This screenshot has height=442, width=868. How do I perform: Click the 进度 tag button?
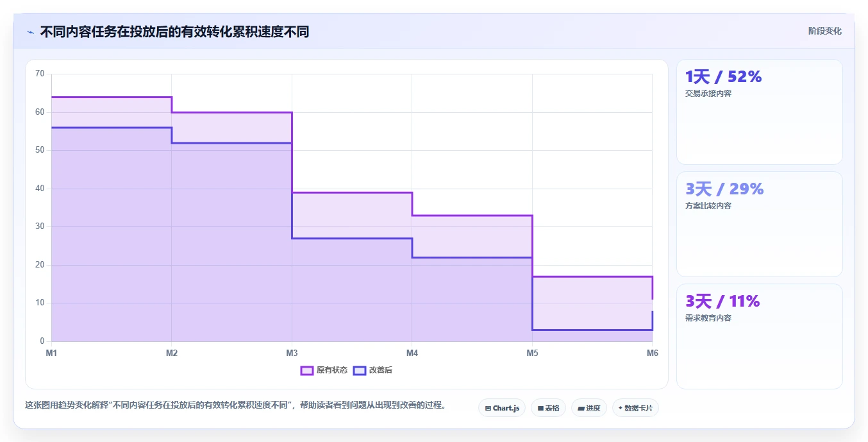[x=589, y=408]
